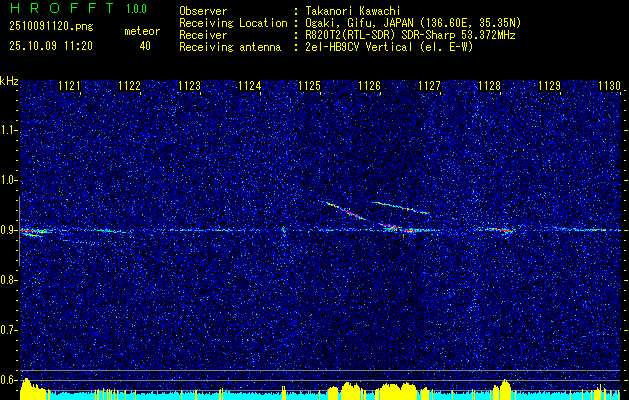Click the date stamp 25.10.09 11:20
Screen dimensions: 629x400
tap(51, 46)
